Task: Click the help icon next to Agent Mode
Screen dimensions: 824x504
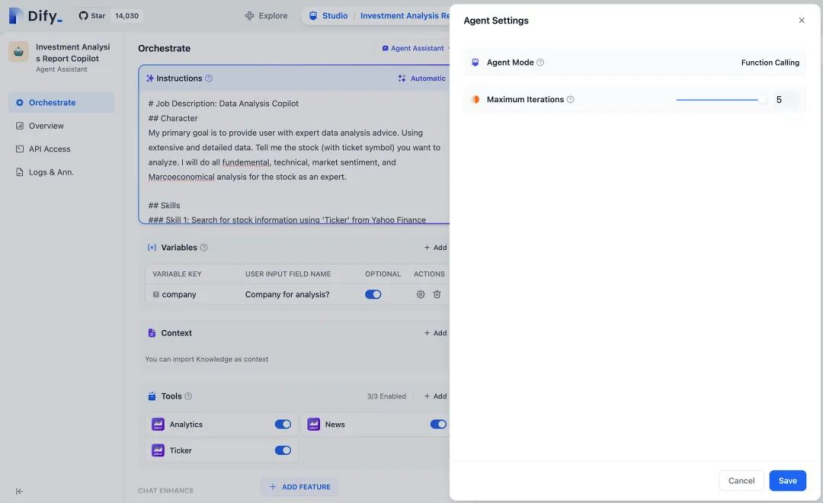Action: [x=540, y=63]
